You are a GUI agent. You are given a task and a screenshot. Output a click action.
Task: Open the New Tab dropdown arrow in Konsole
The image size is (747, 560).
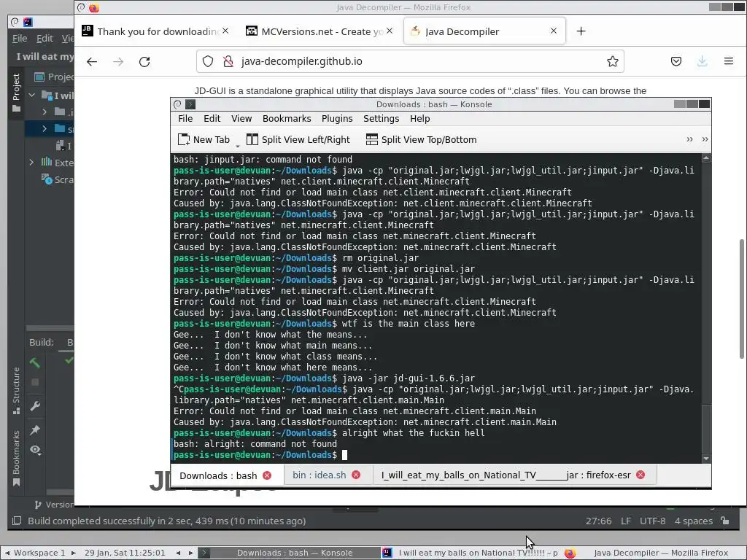pyautogui.click(x=238, y=145)
